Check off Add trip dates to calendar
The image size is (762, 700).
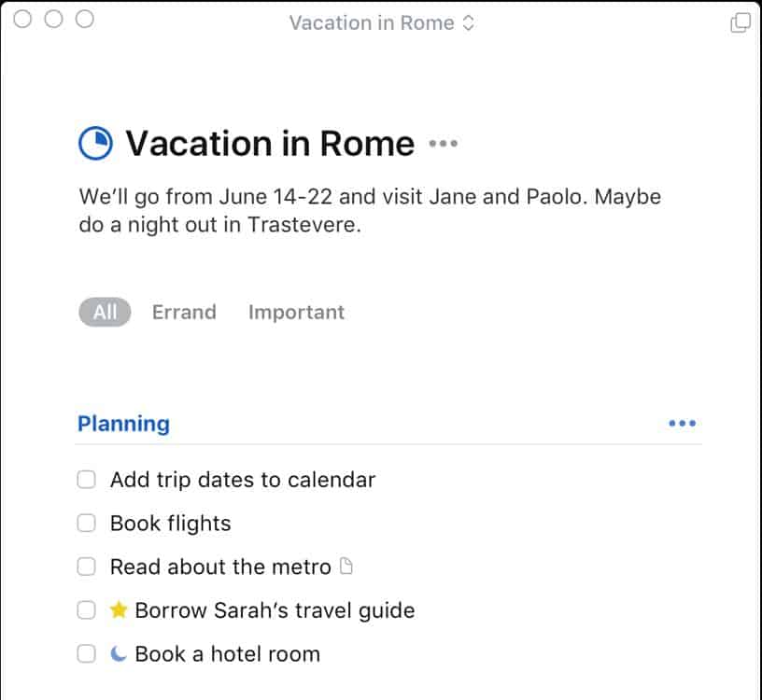coord(86,479)
